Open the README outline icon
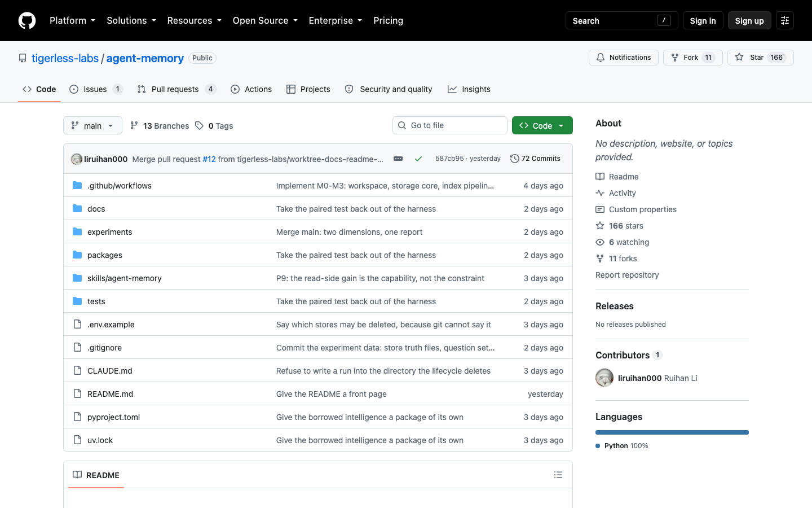 tap(558, 475)
